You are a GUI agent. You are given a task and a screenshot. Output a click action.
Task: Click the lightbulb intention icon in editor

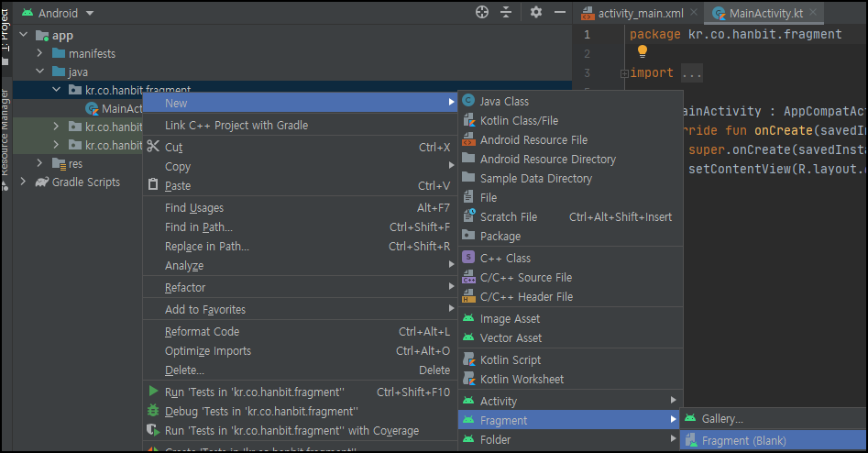643,51
